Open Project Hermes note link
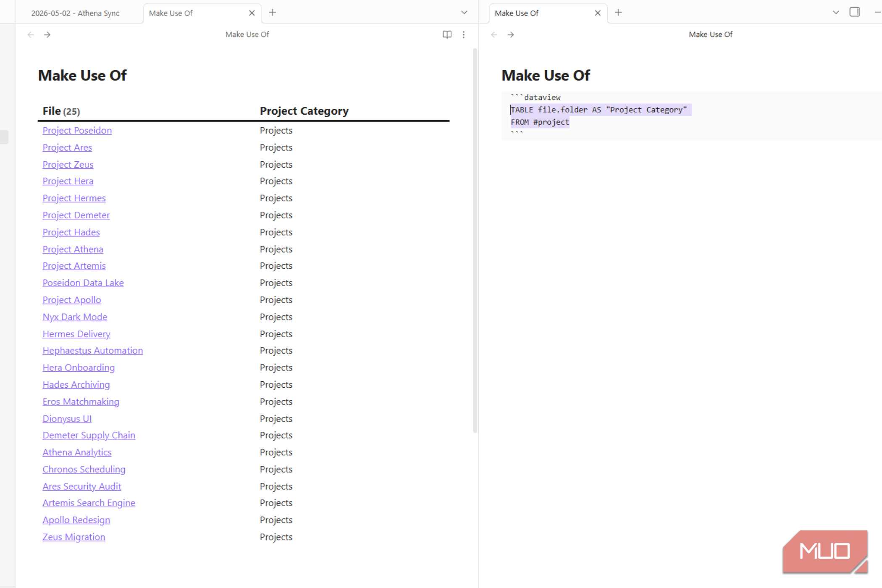Viewport: 882px width, 588px height. [74, 198]
